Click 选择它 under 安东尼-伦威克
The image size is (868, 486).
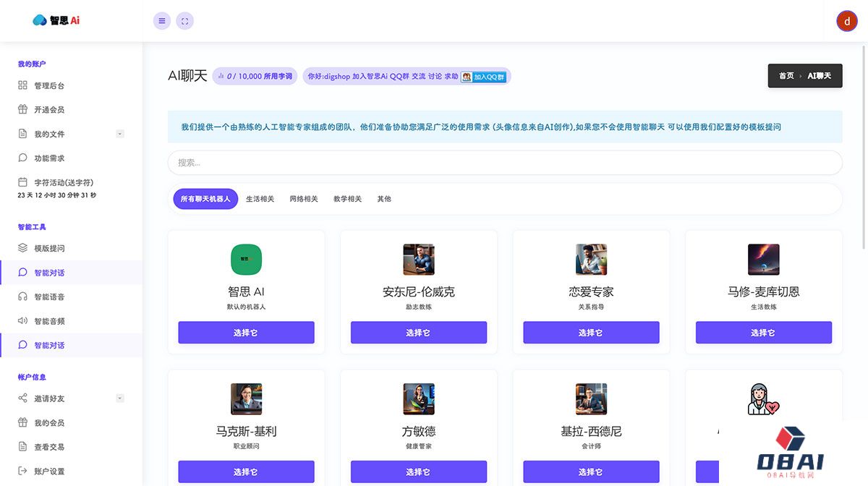[x=419, y=333]
